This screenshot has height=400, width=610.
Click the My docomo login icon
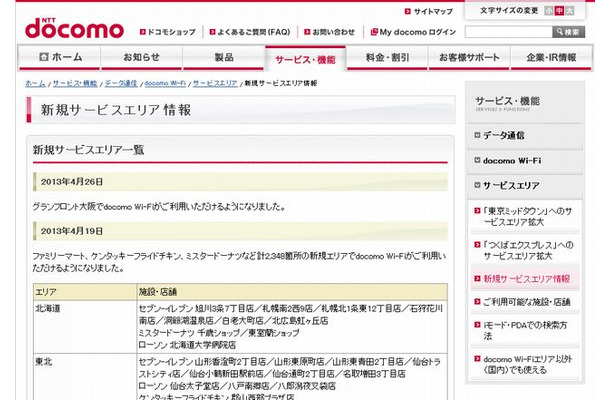pyautogui.click(x=374, y=32)
